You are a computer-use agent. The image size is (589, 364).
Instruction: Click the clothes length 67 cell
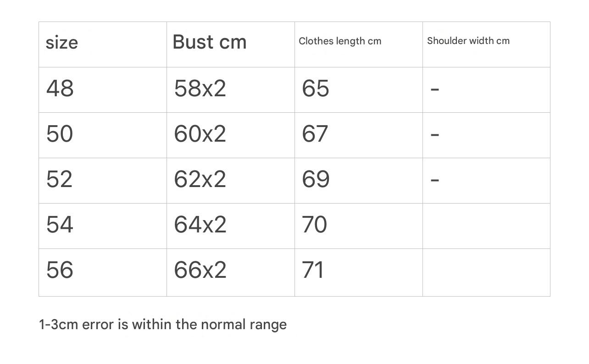pyautogui.click(x=315, y=133)
